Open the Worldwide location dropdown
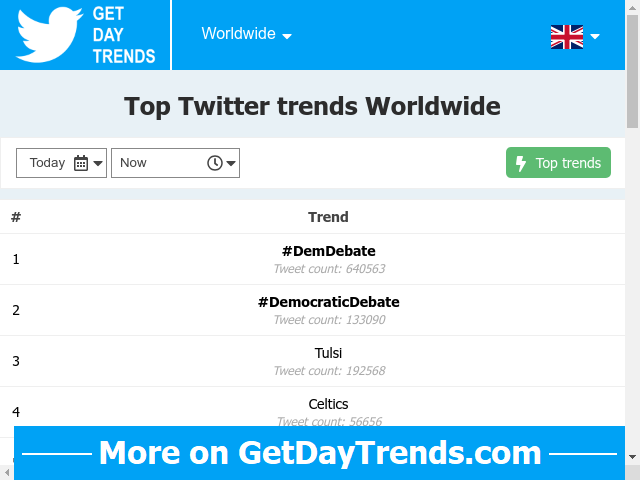The height and width of the screenshot is (480, 640). [246, 34]
